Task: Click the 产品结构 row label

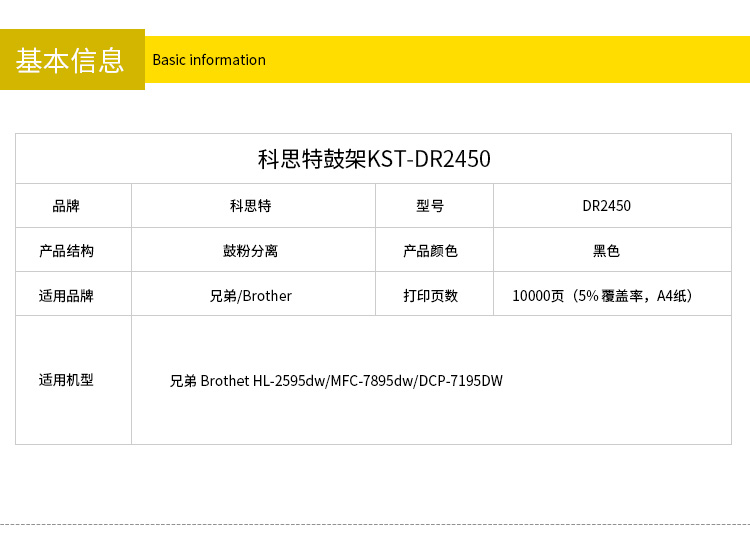Action: click(x=66, y=251)
